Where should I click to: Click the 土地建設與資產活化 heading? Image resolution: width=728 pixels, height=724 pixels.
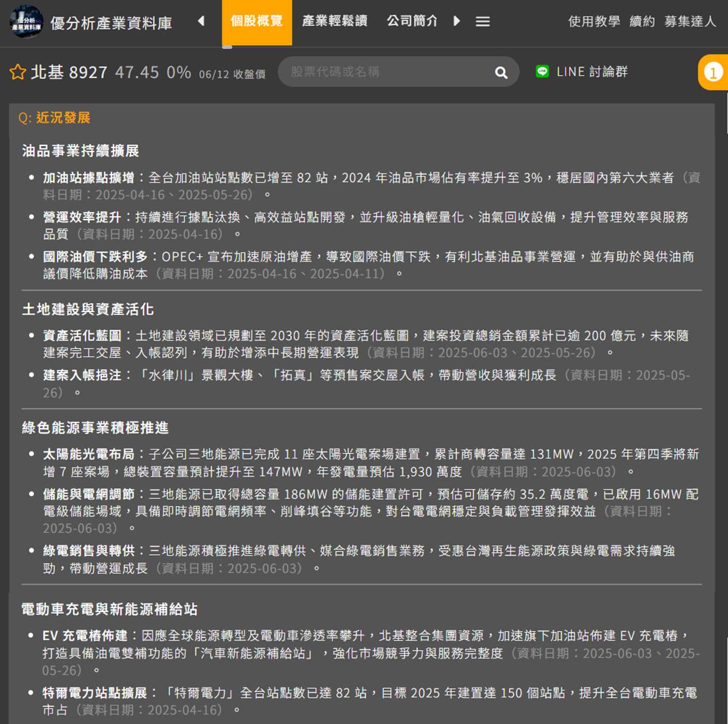pos(88,309)
